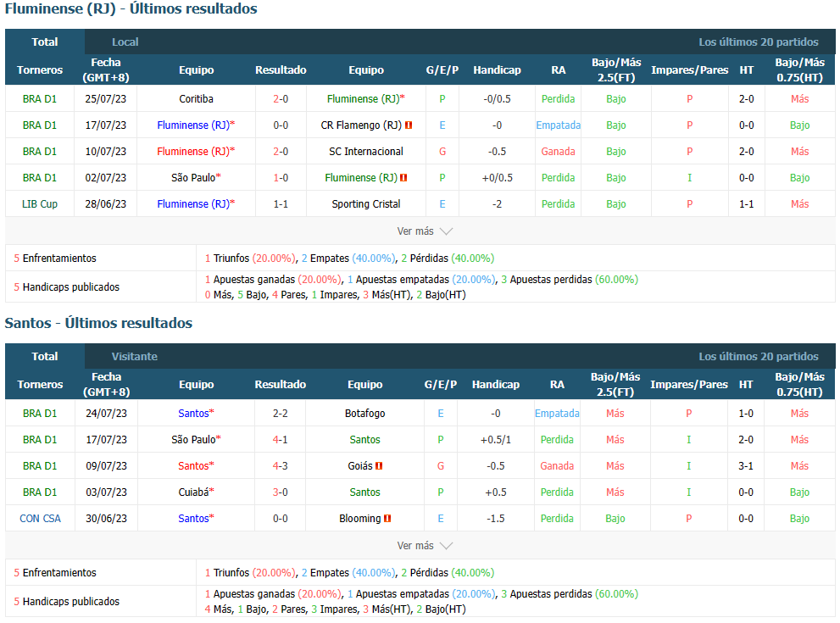The height and width of the screenshot is (623, 840).
Task: Open the Botafogo team link
Action: pyautogui.click(x=364, y=413)
